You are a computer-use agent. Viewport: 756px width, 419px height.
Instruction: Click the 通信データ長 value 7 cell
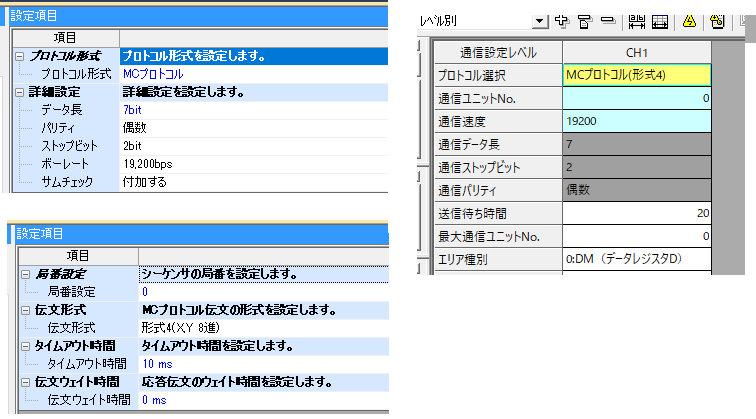(636, 144)
